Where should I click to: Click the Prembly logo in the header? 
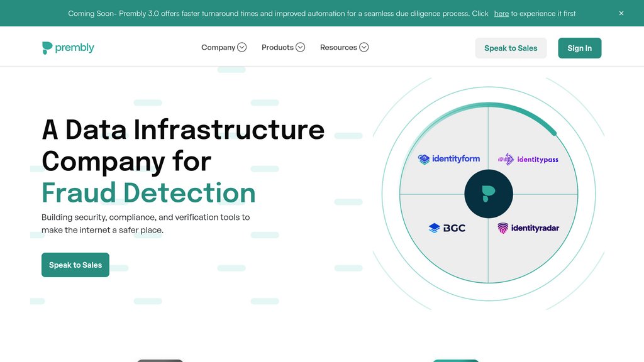tap(68, 48)
